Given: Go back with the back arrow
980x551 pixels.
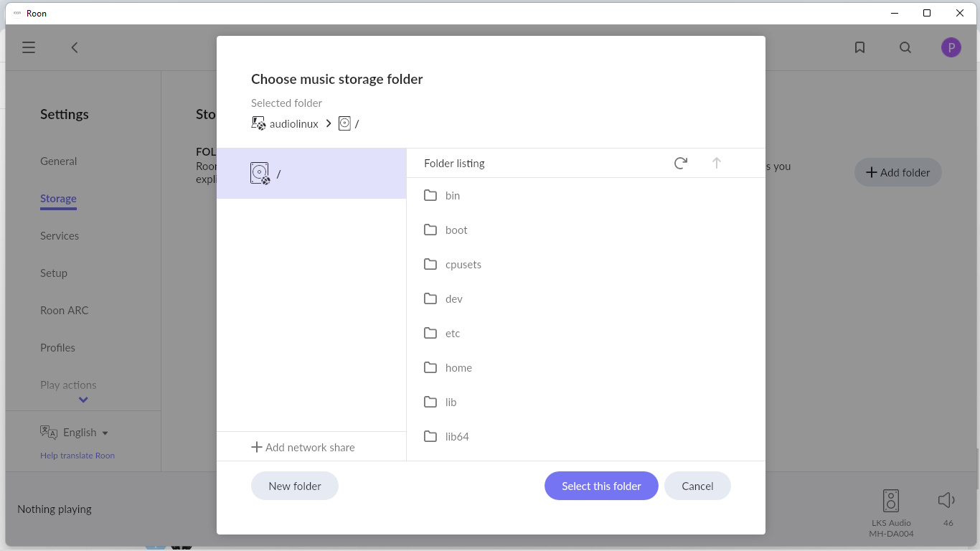Looking at the screenshot, I should coord(75,47).
